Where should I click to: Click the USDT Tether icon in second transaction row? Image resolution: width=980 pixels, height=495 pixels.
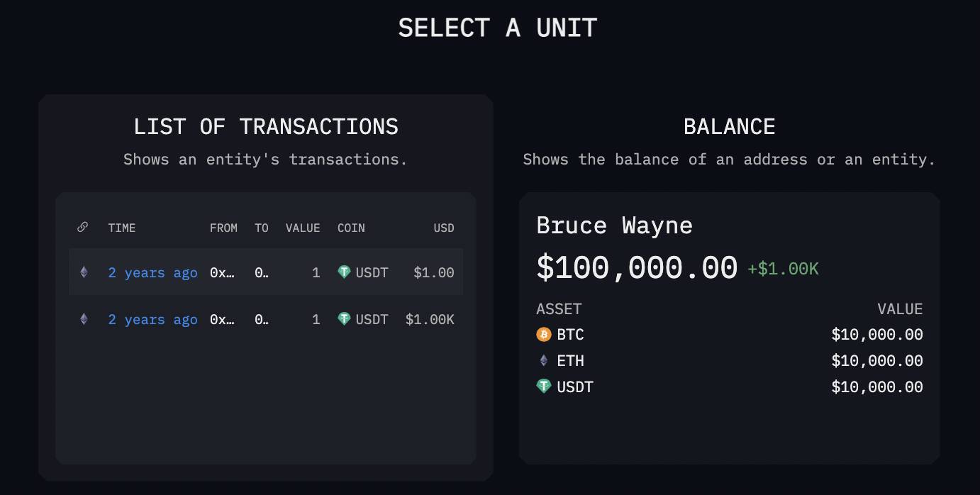click(x=344, y=319)
